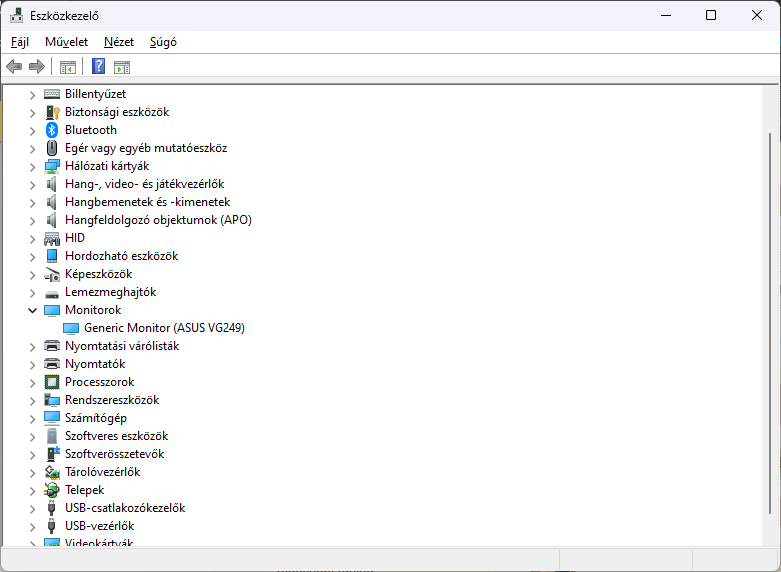This screenshot has height=572, width=781.
Task: Select the Hangfeldolgozó objektumok (APO) label
Action: pos(158,220)
